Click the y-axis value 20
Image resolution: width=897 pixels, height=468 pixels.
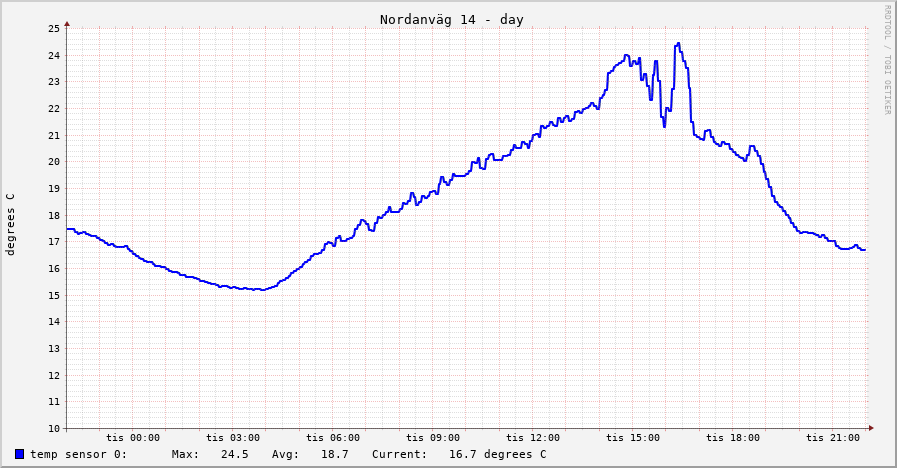click(54, 162)
